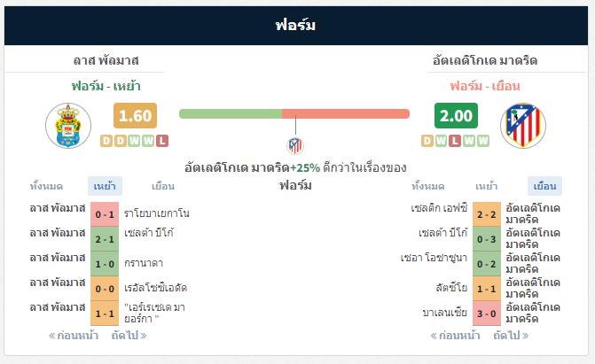Viewport: 595px width, 364px height.
Task: Select highlighted เยือน tab for Atletico
Action: pos(544,186)
